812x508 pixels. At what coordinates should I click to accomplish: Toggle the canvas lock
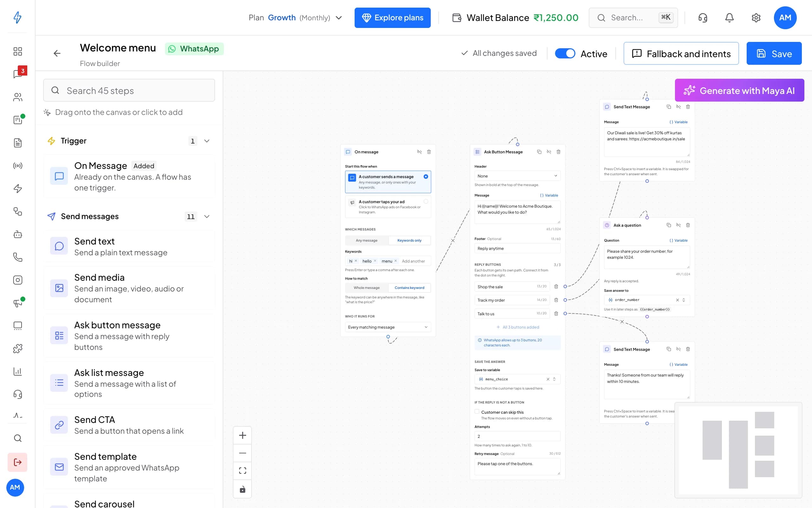point(243,489)
